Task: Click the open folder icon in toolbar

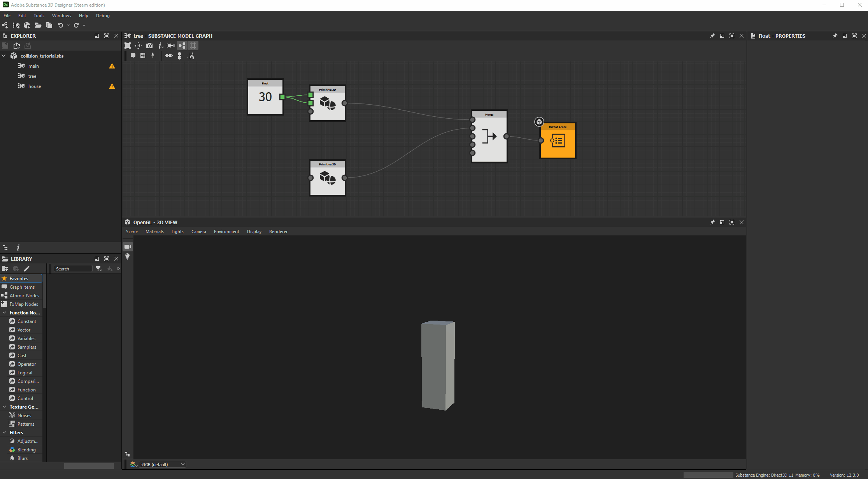Action: [38, 25]
